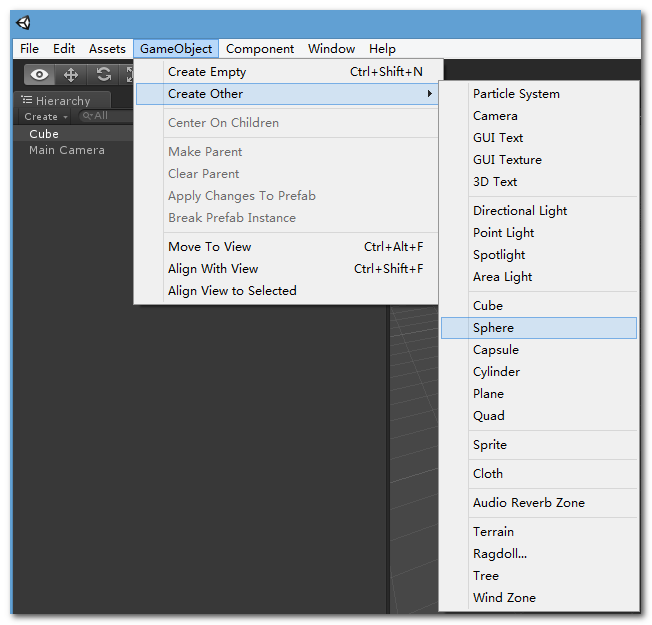Close the GameObject menu
This screenshot has width=652, height=625.
coord(176,49)
